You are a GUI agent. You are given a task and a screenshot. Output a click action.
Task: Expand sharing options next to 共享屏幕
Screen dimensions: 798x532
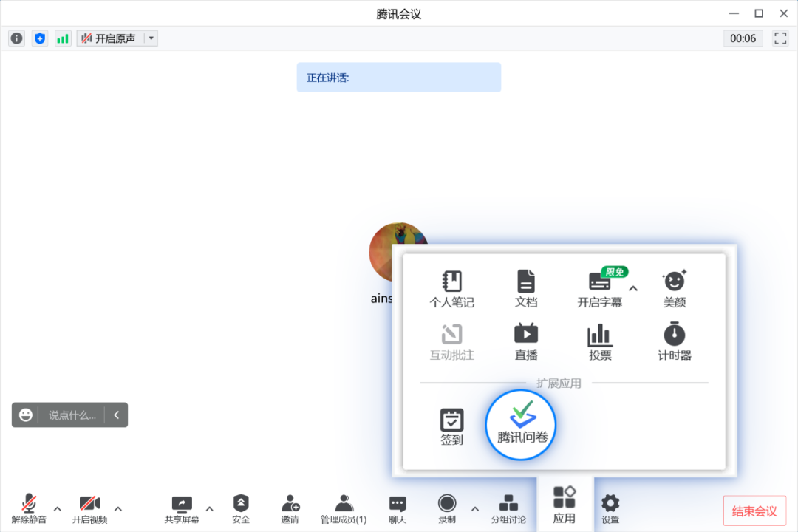coord(210,508)
